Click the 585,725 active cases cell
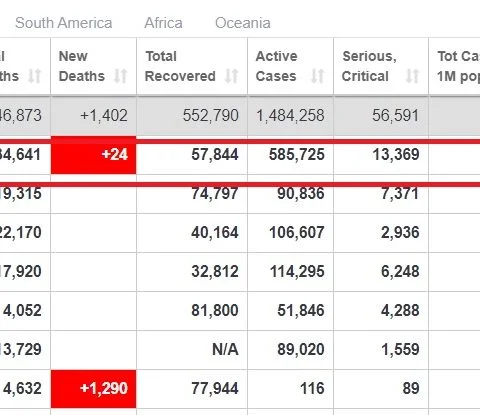 point(290,155)
